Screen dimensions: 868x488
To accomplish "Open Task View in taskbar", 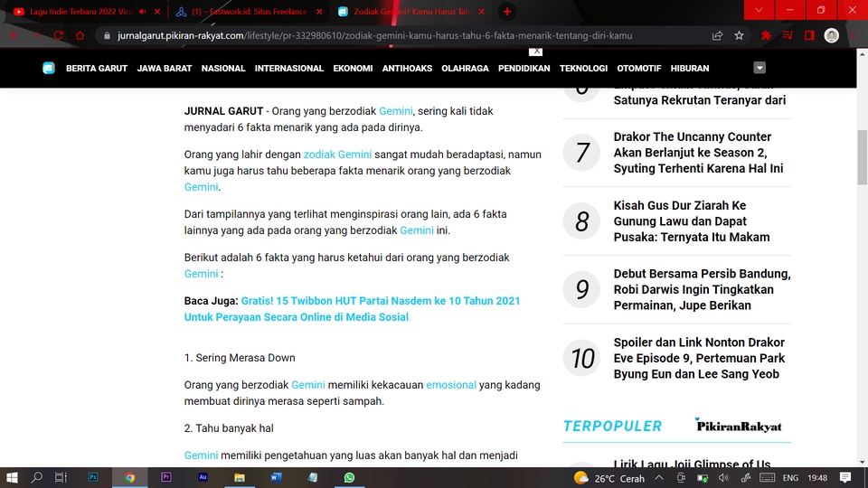I will [61, 477].
